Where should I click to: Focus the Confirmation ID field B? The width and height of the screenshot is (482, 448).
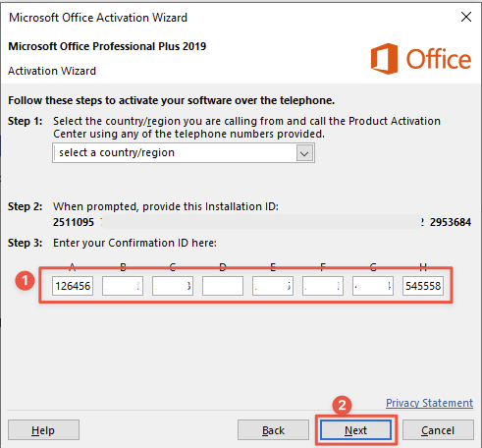pyautogui.click(x=123, y=286)
